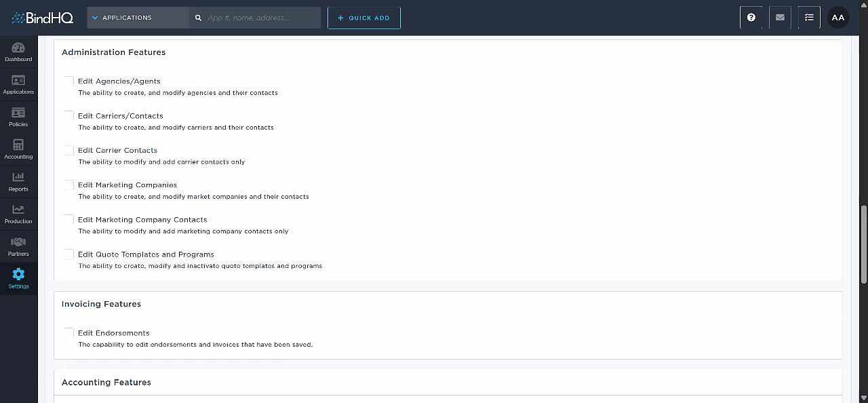Viewport: 868px width, 403px height.
Task: Enable Edit Carriers/Contacts checkbox
Action: coord(68,116)
